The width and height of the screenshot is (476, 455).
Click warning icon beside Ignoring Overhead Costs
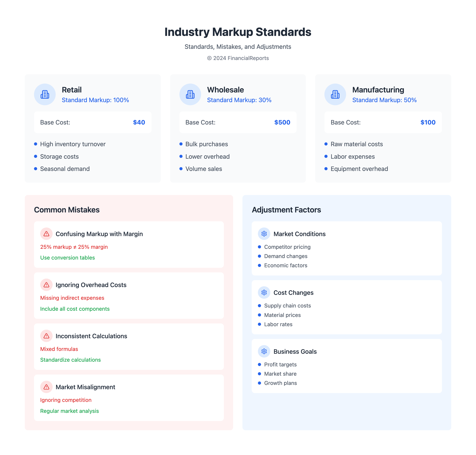point(46,285)
